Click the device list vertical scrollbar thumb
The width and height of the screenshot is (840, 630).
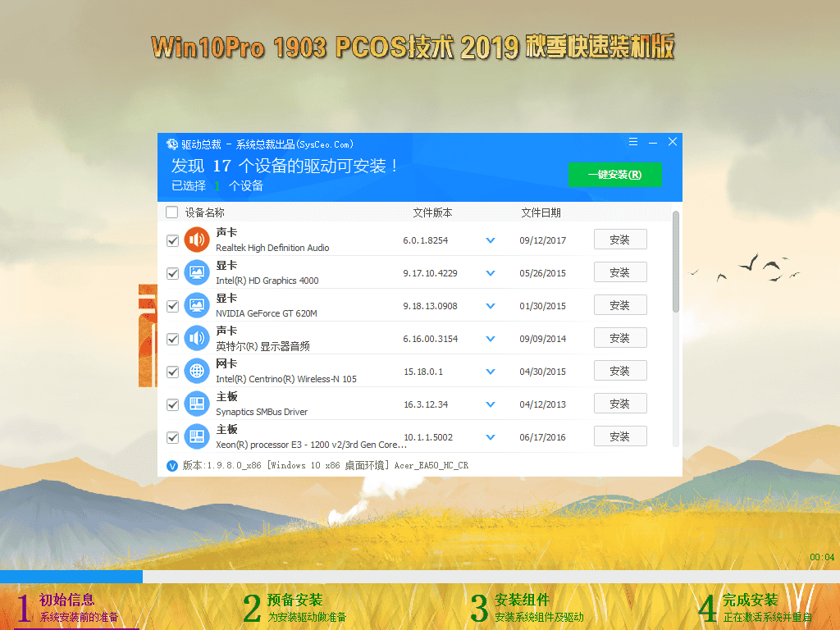click(676, 262)
